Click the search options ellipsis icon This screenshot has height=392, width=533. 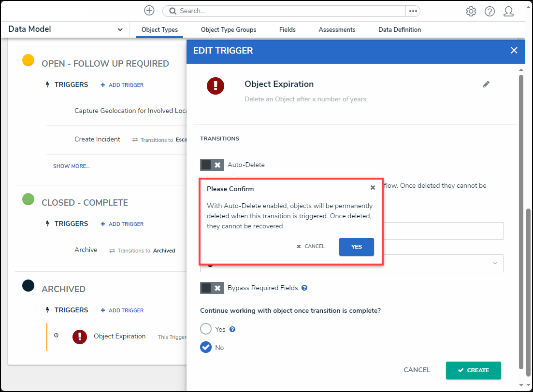(x=413, y=11)
